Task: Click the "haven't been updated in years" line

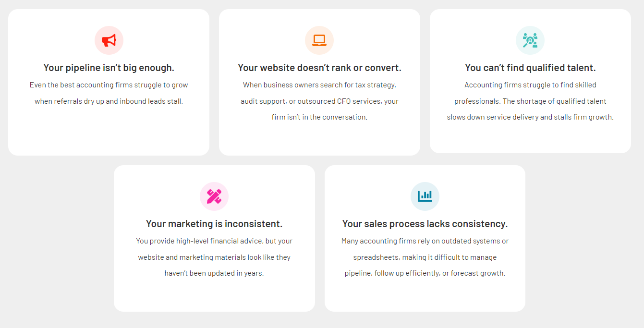Action: click(214, 273)
